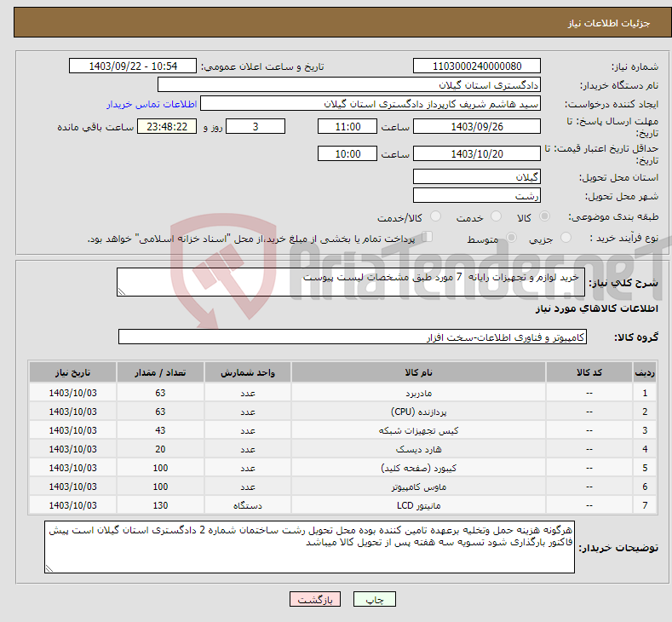Click the هارد دیسک item name cell
The height and width of the screenshot is (622, 672).
pyautogui.click(x=418, y=449)
